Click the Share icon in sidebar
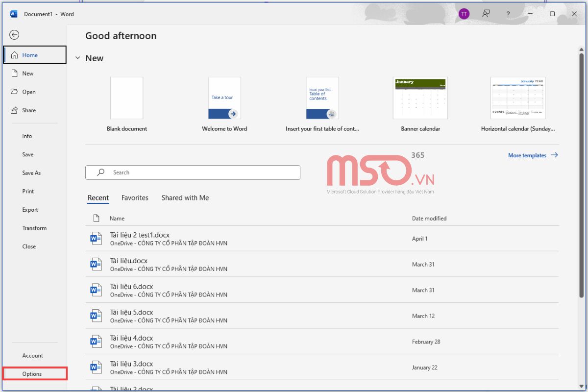Screen dimensions: 588x392 click(x=15, y=110)
